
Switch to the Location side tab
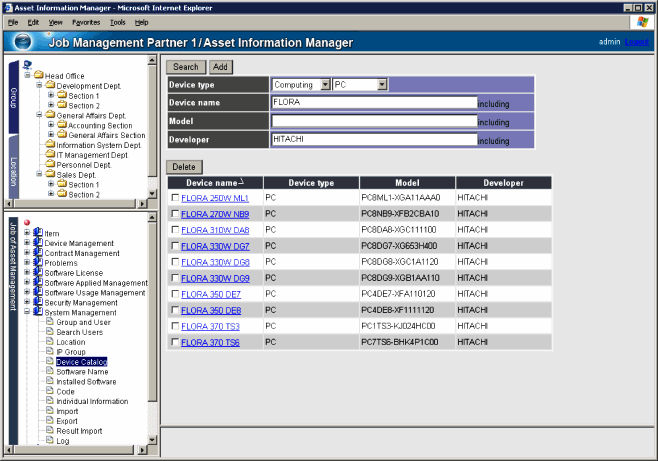[14, 172]
